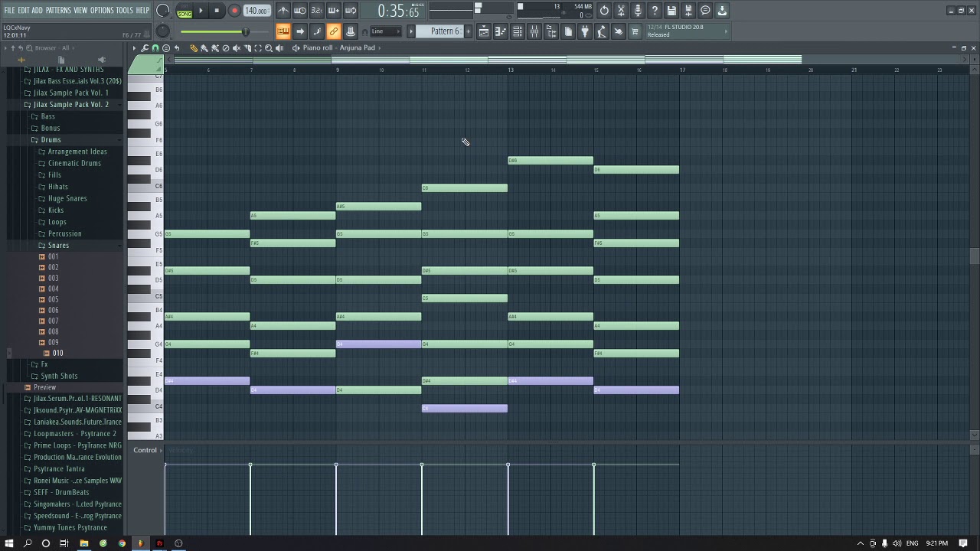Viewport: 980px width, 551px height.
Task: Open the TOOLS menu
Action: point(125,10)
